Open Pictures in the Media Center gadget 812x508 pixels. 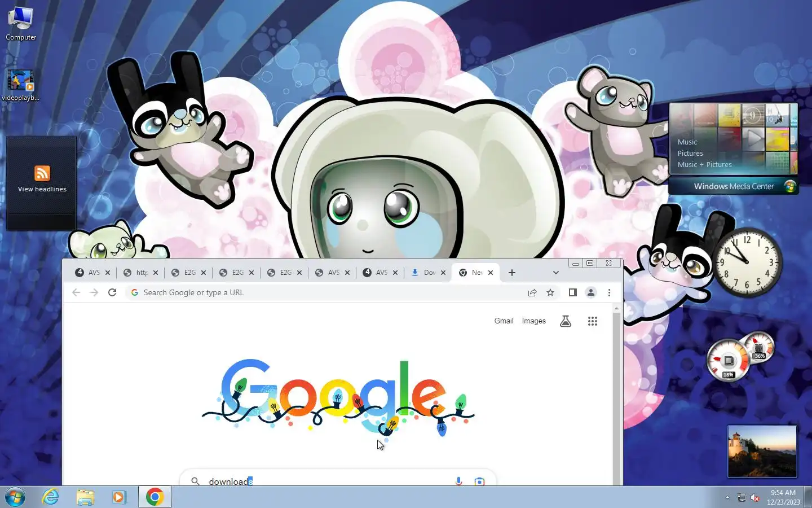click(x=690, y=153)
